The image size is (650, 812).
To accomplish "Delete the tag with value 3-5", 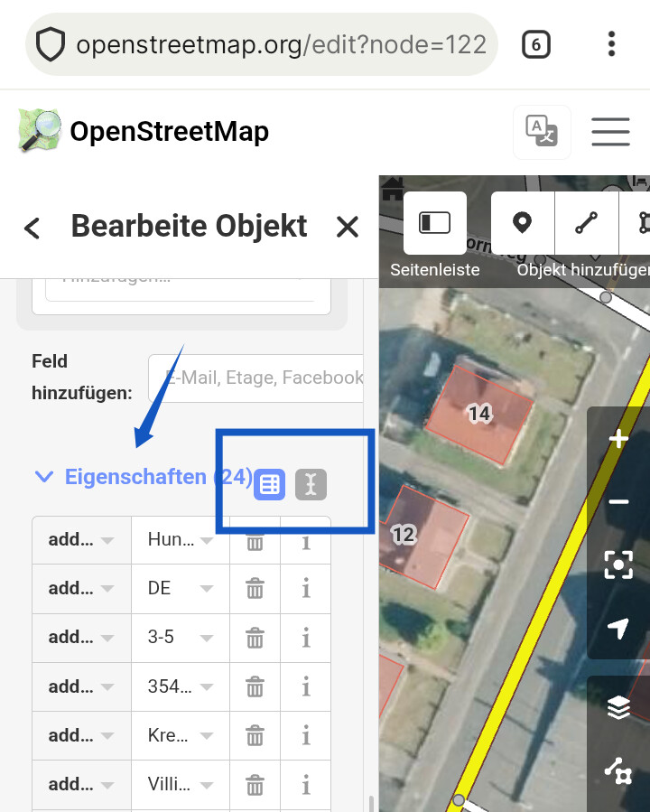I will [x=255, y=638].
